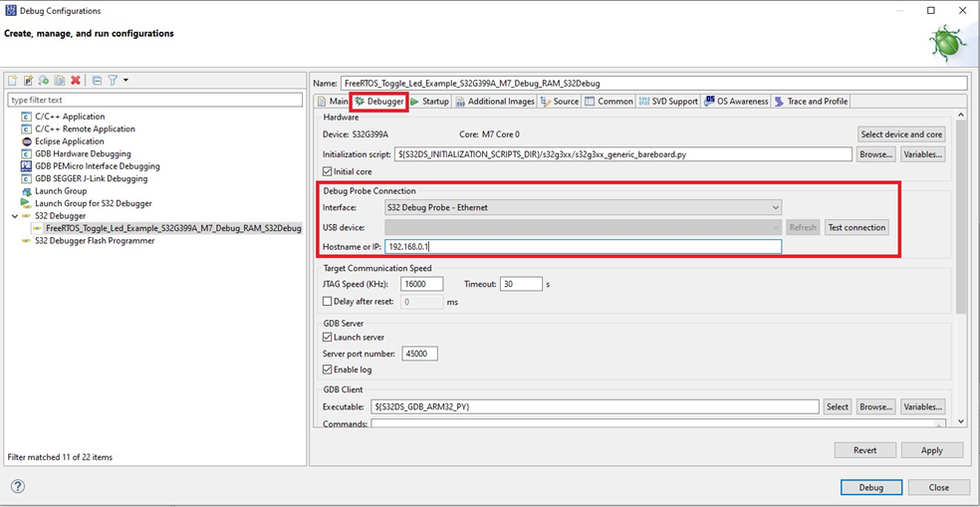Open the filter options dropdown arrow
The height and width of the screenshot is (507, 980).
[x=125, y=80]
